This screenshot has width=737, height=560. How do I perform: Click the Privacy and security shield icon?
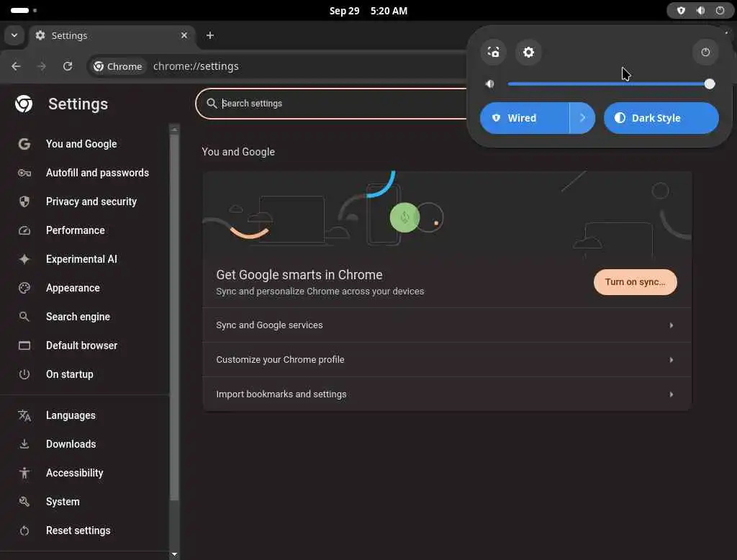(x=24, y=202)
